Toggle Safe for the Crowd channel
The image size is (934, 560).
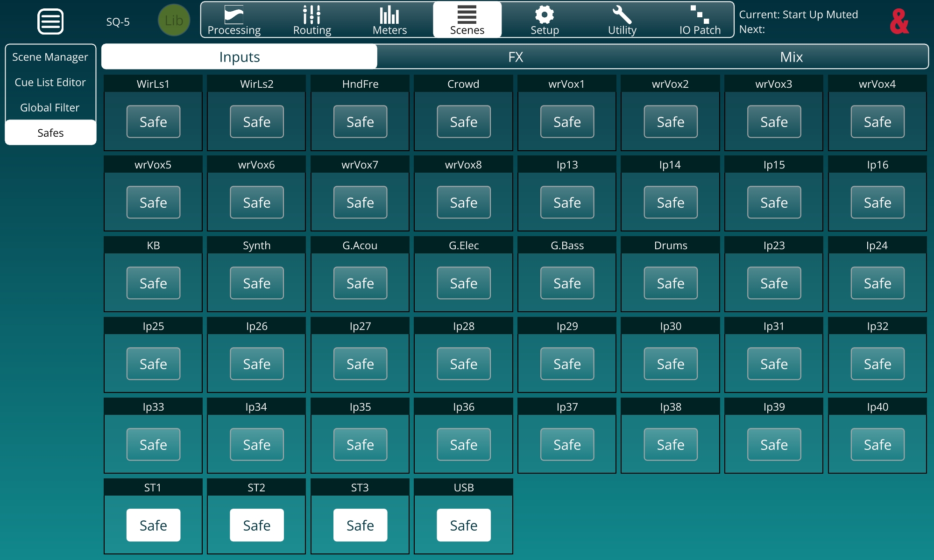463,122
